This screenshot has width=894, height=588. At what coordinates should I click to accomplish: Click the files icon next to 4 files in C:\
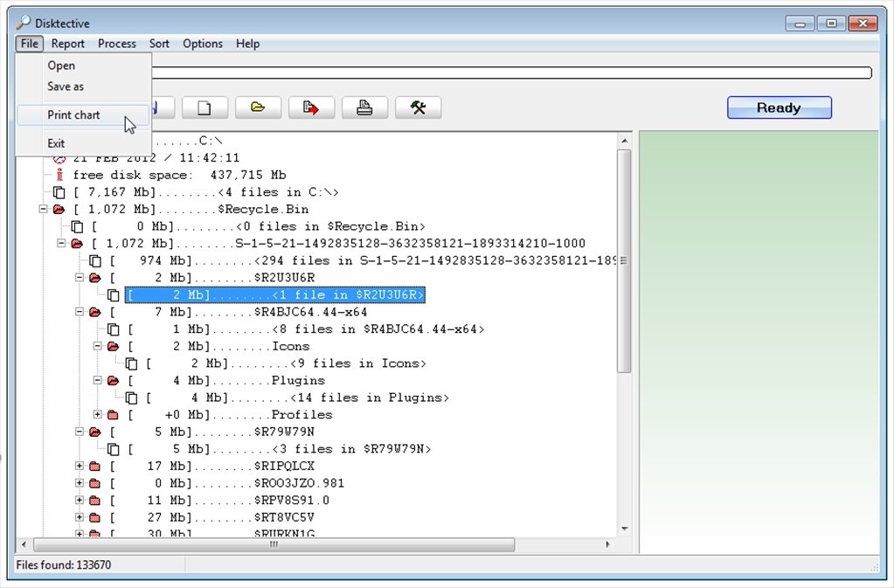(x=59, y=192)
